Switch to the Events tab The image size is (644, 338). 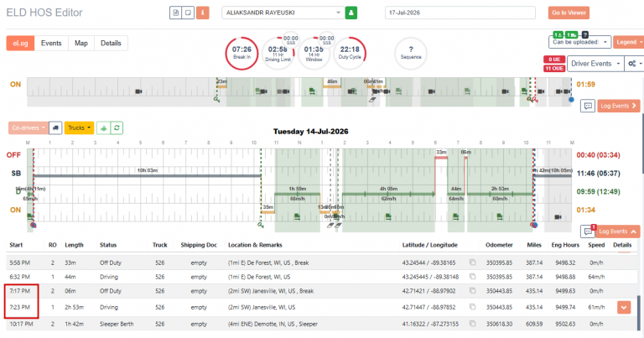pyautogui.click(x=51, y=43)
